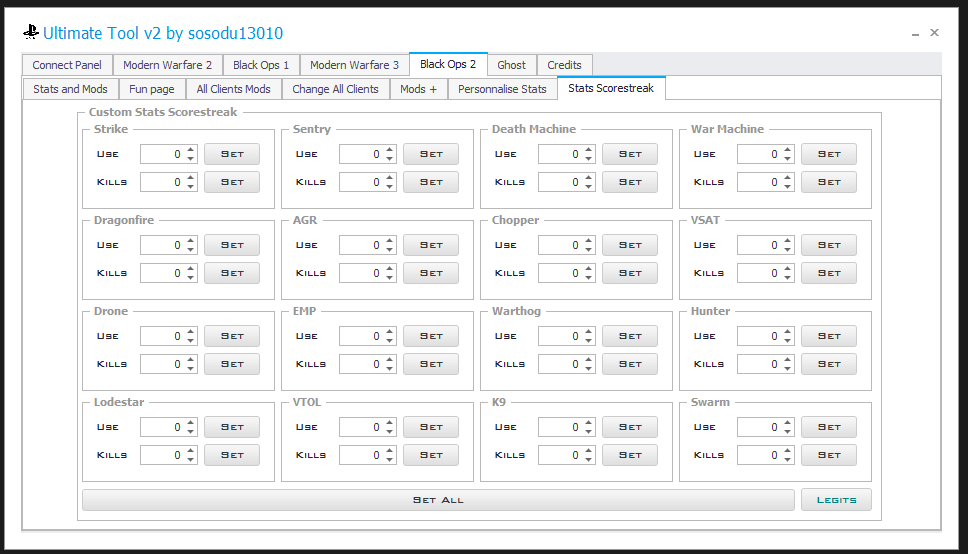Click Set for VTOL Kills
This screenshot has width=968, height=554.
tap(431, 455)
